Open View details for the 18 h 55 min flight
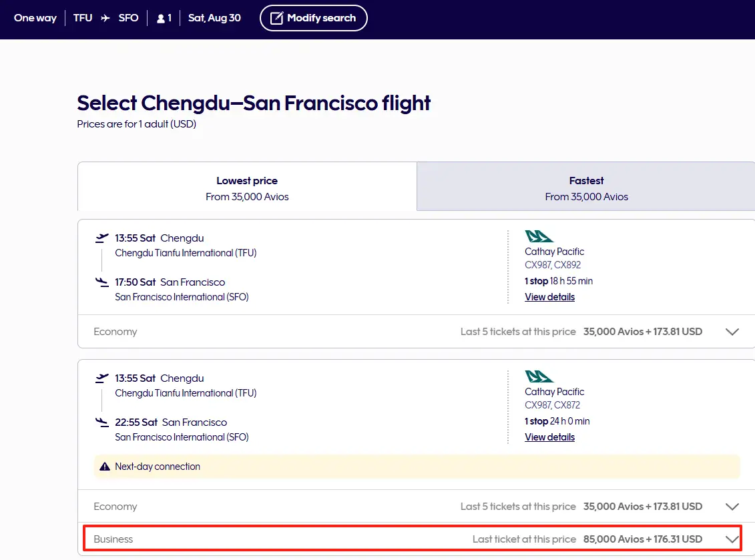Viewport: 755px width, 560px height. (549, 297)
